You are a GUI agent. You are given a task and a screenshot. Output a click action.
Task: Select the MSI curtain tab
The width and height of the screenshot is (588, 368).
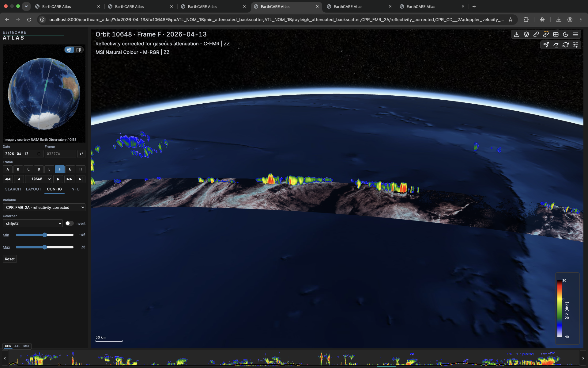tap(26, 346)
